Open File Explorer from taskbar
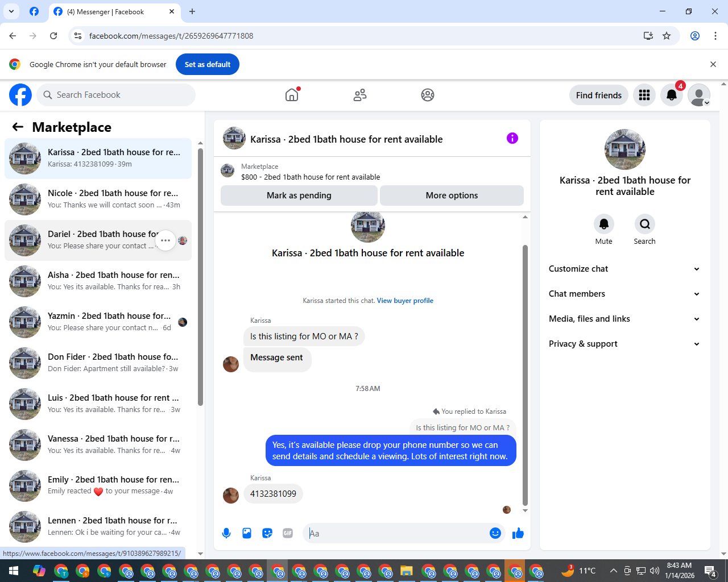Screen dimensions: 728x582 406,571
